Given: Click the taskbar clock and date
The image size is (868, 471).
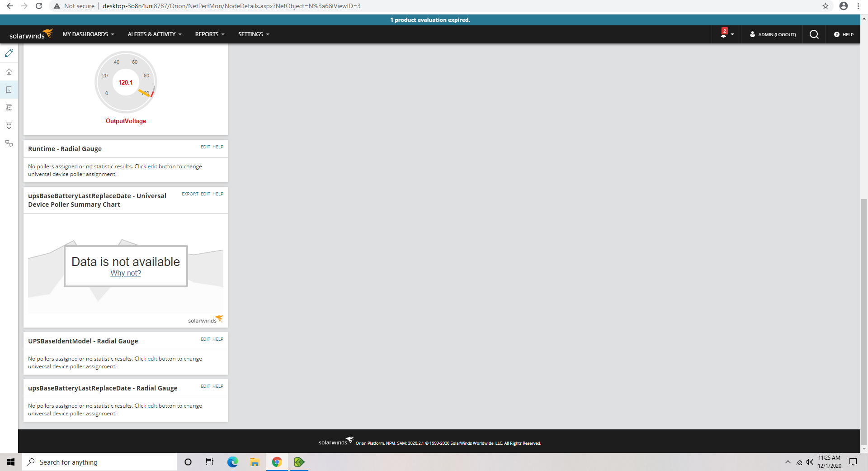Looking at the screenshot, I should [x=830, y=462].
